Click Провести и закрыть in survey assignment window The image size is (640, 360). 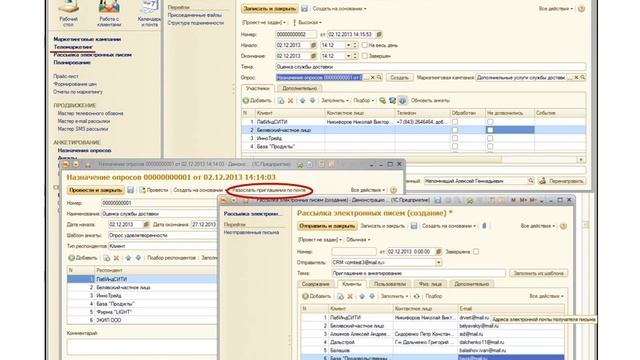click(95, 190)
